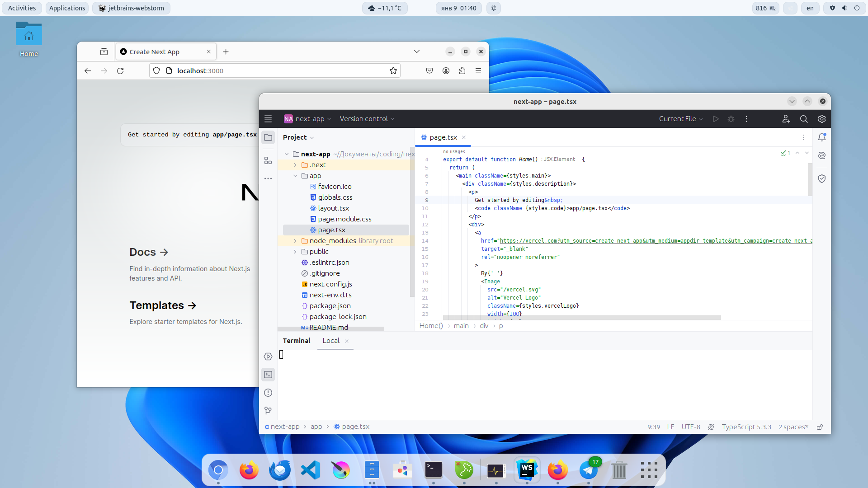Go to next highlighted problem arrow
The height and width of the screenshot is (488, 868).
807,153
